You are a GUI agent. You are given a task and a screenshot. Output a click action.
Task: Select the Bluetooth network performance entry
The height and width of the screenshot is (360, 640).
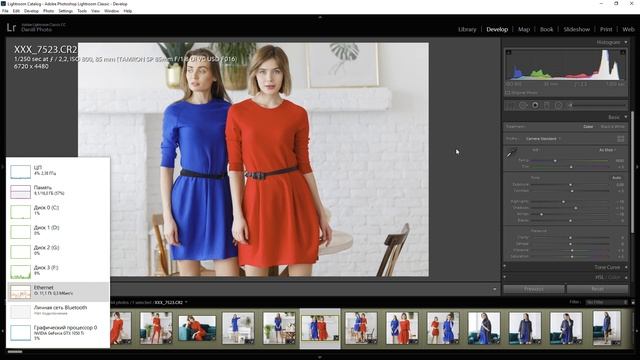coord(58,311)
